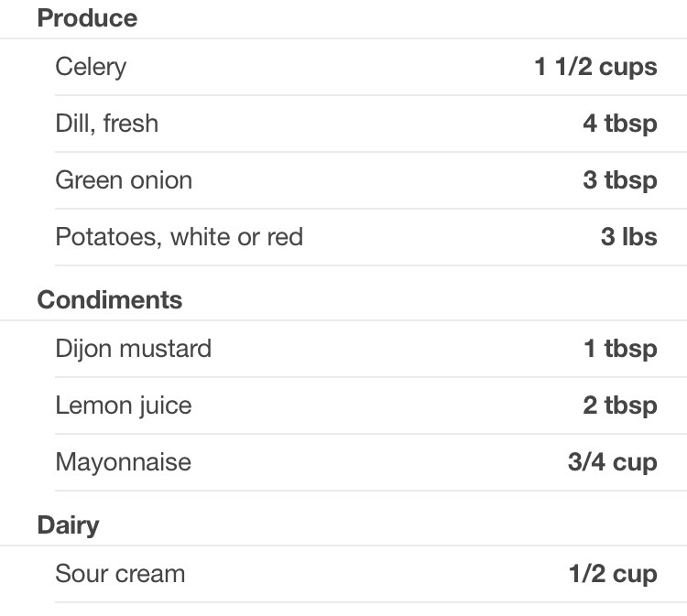Tap the Sour cream ingredient
Viewport: 687px width, 616px height.
pos(120,574)
